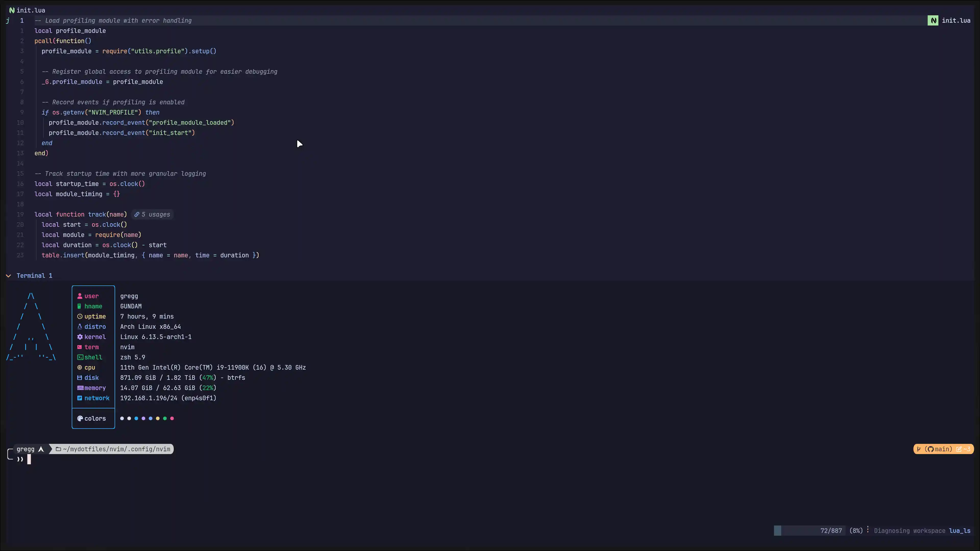The width and height of the screenshot is (980, 551).
Task: Click the Neovim logo in the title bar
Action: [12, 10]
